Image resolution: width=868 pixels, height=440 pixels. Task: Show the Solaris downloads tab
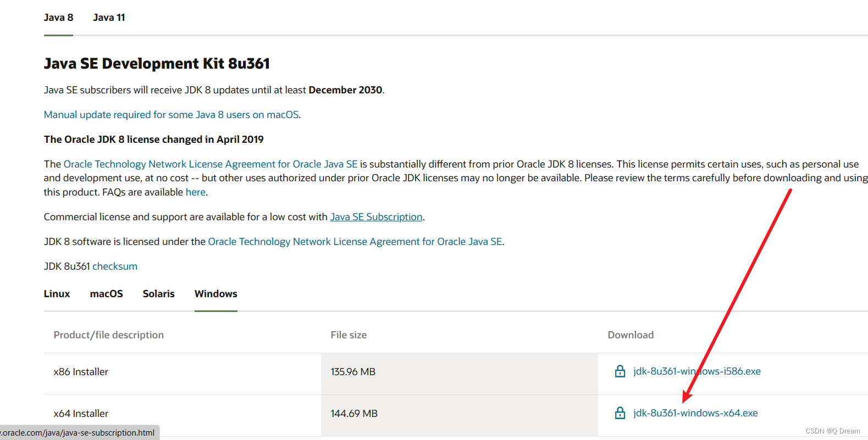[x=158, y=294]
